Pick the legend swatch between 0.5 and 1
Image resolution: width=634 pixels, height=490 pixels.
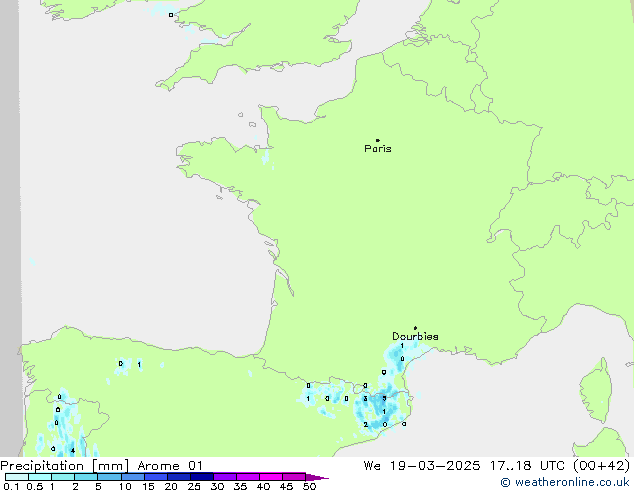40,477
